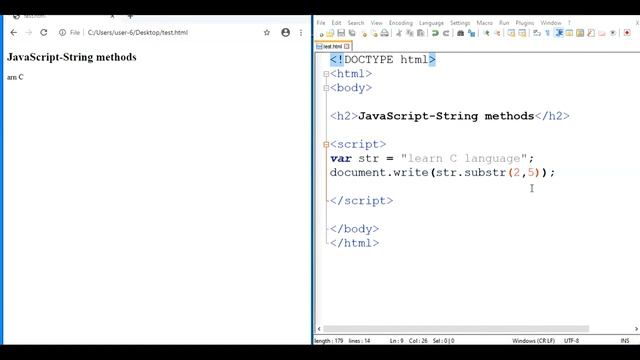Toggle Show All Characters icon
The image size is (640, 360).
pos(547,33)
